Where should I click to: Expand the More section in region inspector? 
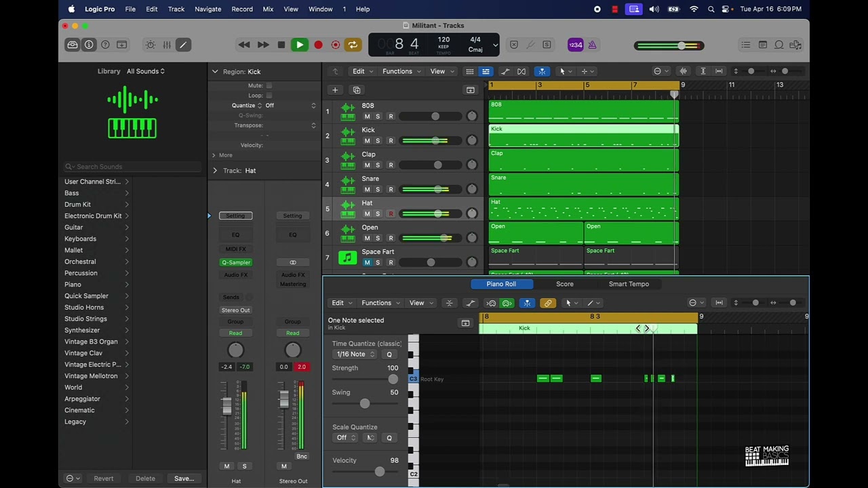pyautogui.click(x=222, y=155)
